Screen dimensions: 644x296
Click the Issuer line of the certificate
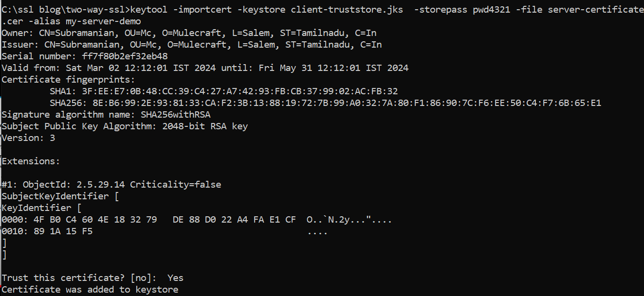pos(191,45)
